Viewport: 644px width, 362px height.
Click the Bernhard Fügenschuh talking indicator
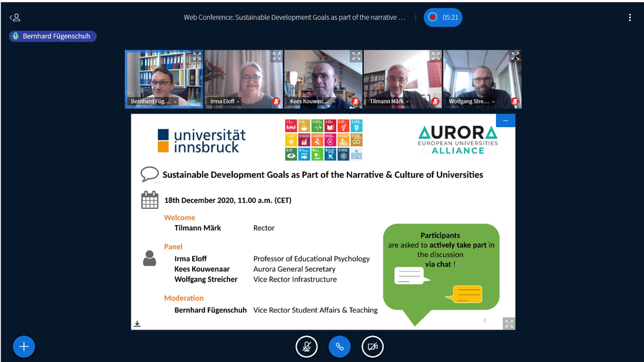pos(53,36)
